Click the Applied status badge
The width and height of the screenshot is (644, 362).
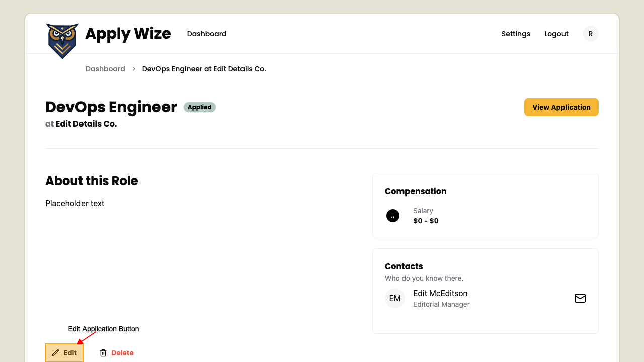click(x=199, y=107)
